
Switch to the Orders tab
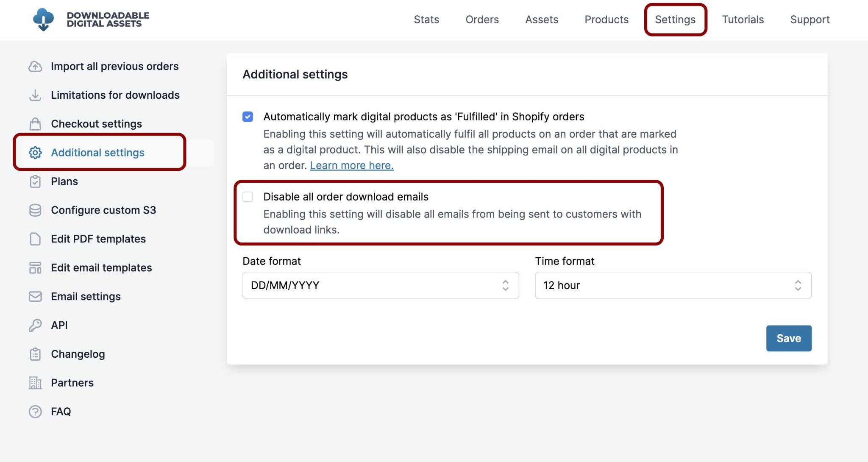pyautogui.click(x=482, y=19)
